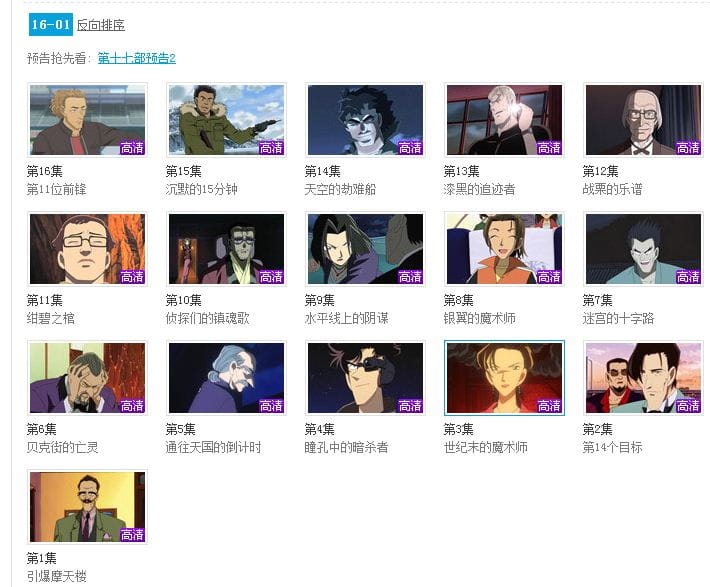The height and width of the screenshot is (587, 710).
Task: Click the 高清 badge on episode 7 thumbnail
Action: (x=688, y=276)
